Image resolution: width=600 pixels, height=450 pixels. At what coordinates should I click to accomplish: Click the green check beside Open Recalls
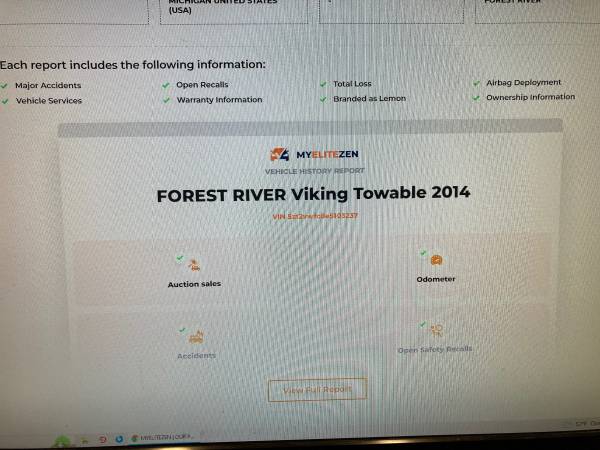166,85
